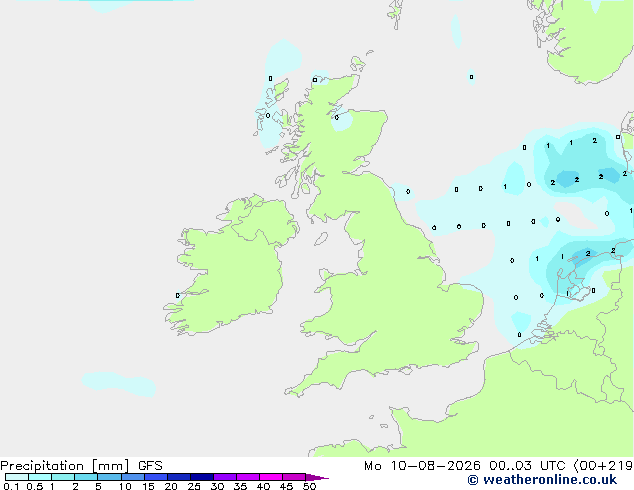Pick the legend swatch between 10 and 15
Image resolution: width=634 pixels, height=490 pixels.
click(132, 477)
